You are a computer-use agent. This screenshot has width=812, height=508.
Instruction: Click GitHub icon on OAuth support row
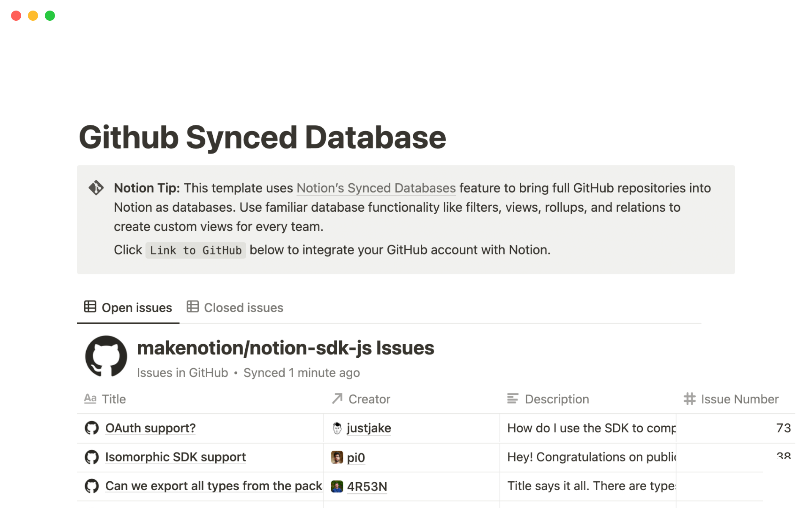pyautogui.click(x=91, y=428)
